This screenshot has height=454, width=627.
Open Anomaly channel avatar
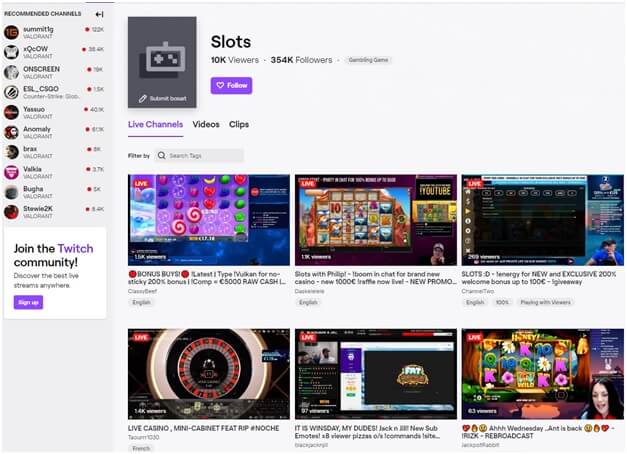click(11, 132)
